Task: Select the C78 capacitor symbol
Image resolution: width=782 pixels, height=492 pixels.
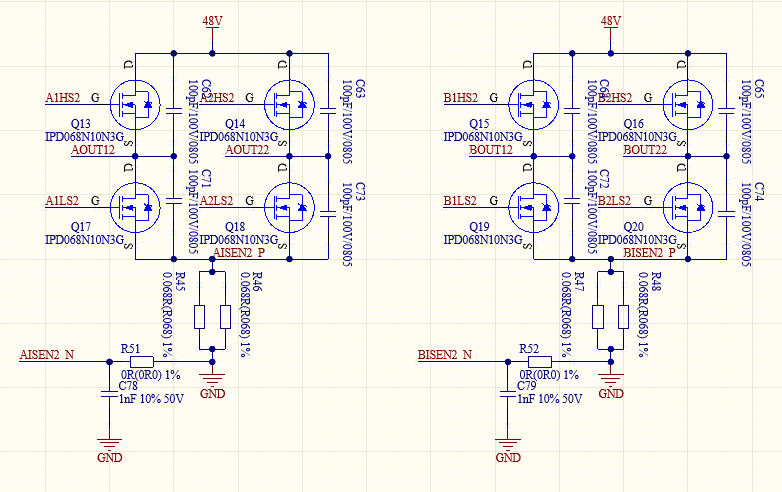Action: pos(109,394)
